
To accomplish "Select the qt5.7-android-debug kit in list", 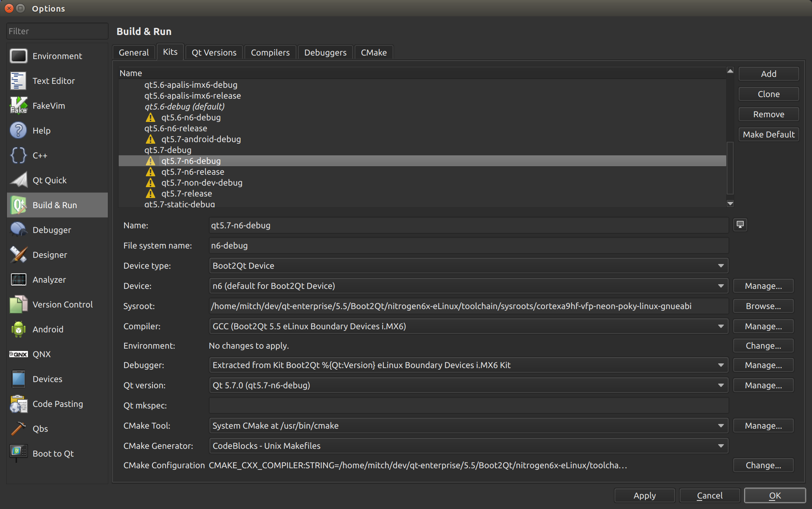I will [201, 139].
